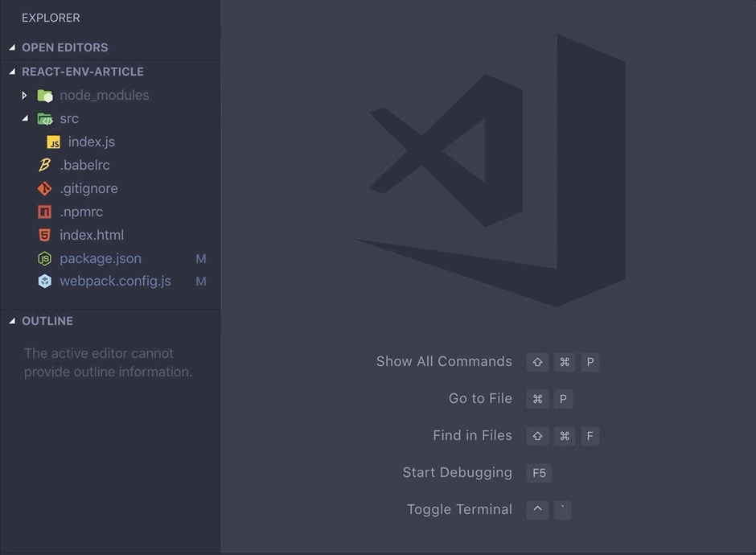This screenshot has height=555, width=756.
Task: Click the npm icon beside .npmrc
Action: click(x=44, y=212)
